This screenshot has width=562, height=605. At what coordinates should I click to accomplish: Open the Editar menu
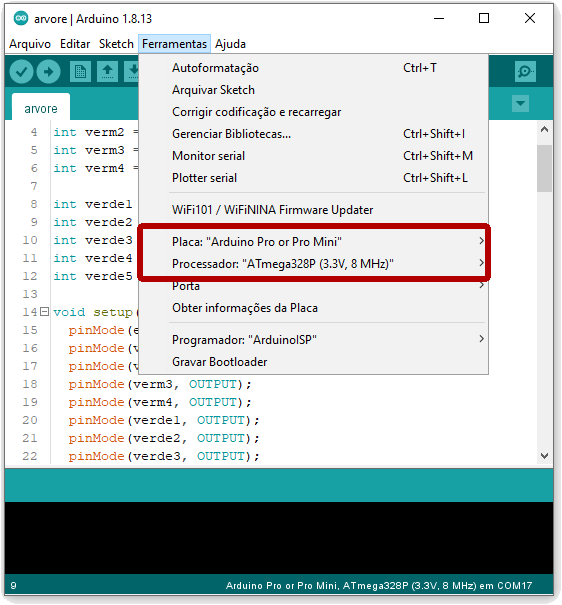point(75,44)
